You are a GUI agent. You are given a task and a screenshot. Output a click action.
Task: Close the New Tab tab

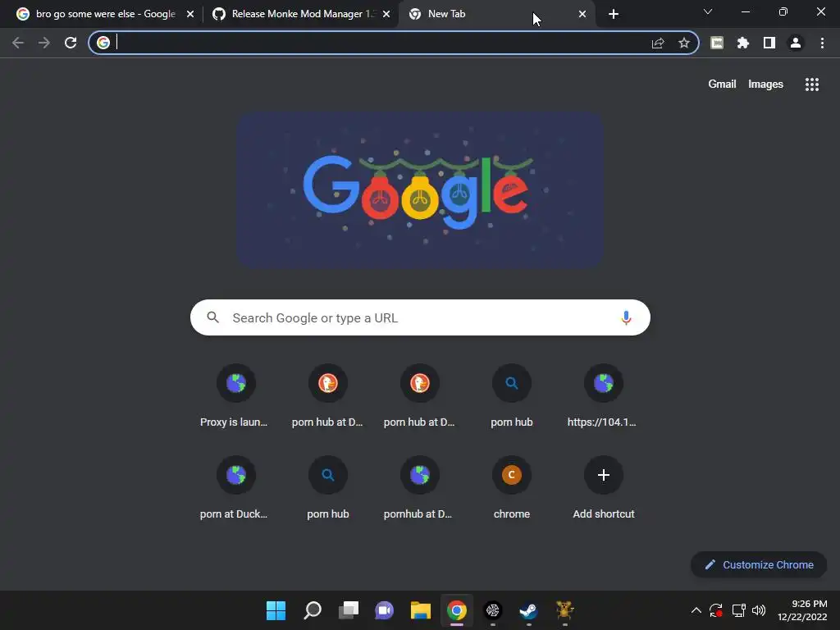click(582, 14)
